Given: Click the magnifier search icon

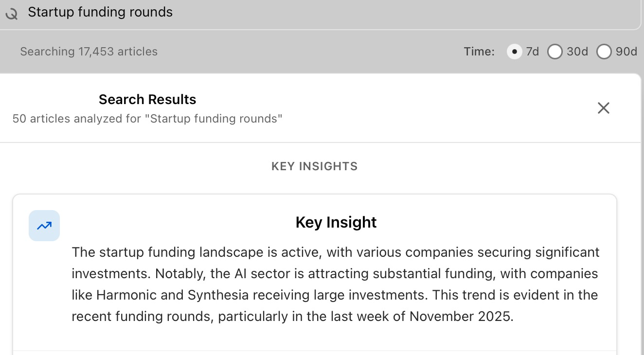Looking at the screenshot, I should pyautogui.click(x=11, y=14).
